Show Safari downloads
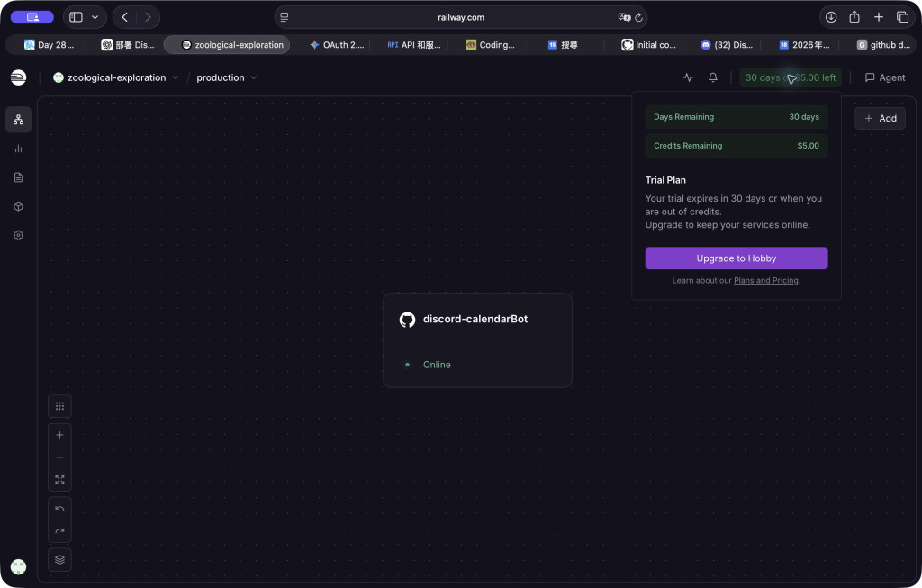922x588 pixels. pos(831,17)
